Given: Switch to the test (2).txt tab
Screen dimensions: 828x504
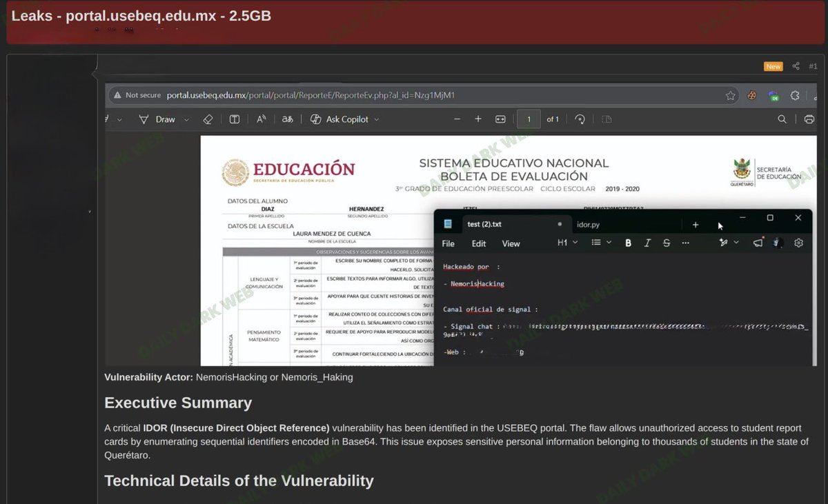Looking at the screenshot, I should pos(484,224).
